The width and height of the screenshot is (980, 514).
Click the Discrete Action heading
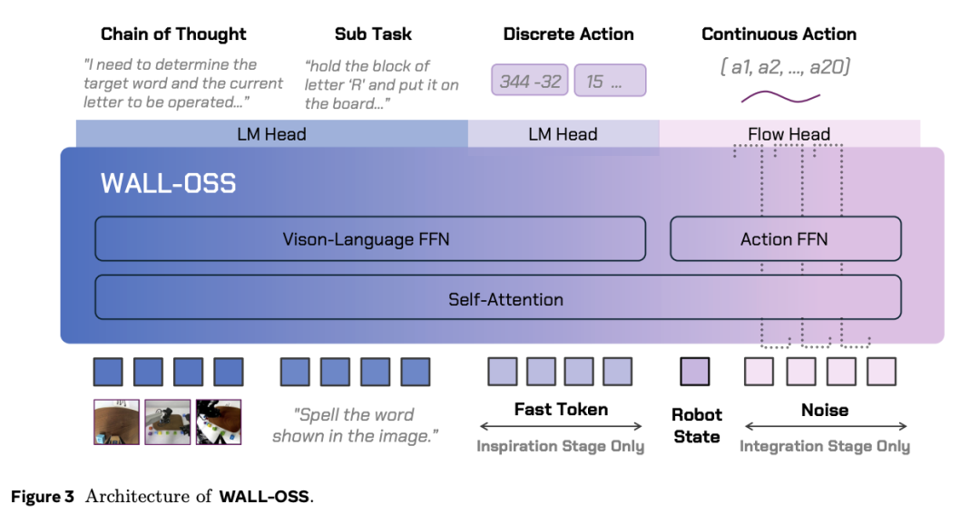[x=568, y=34]
